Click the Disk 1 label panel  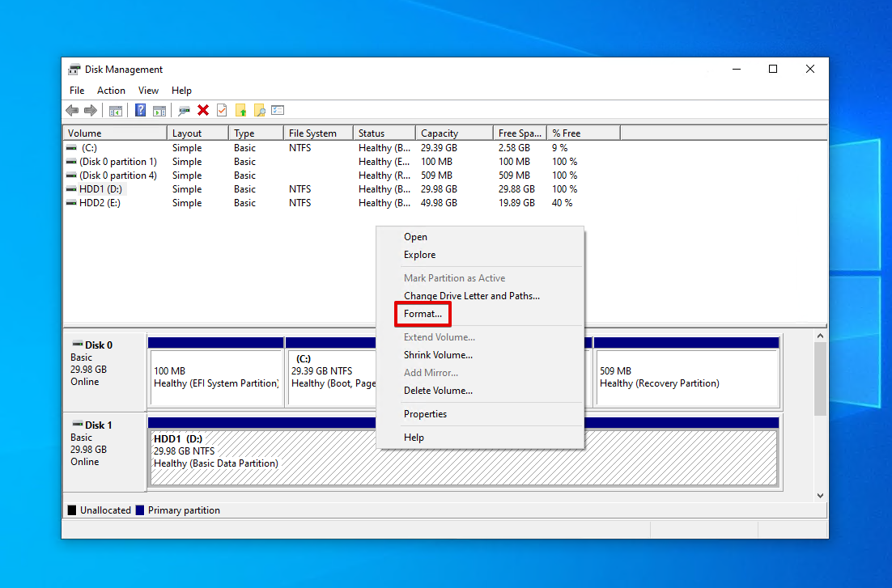104,451
